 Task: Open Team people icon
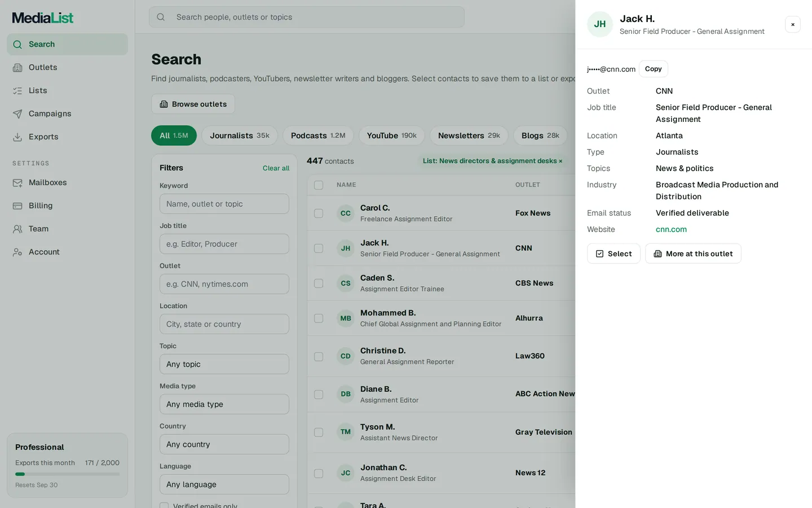pyautogui.click(x=17, y=229)
